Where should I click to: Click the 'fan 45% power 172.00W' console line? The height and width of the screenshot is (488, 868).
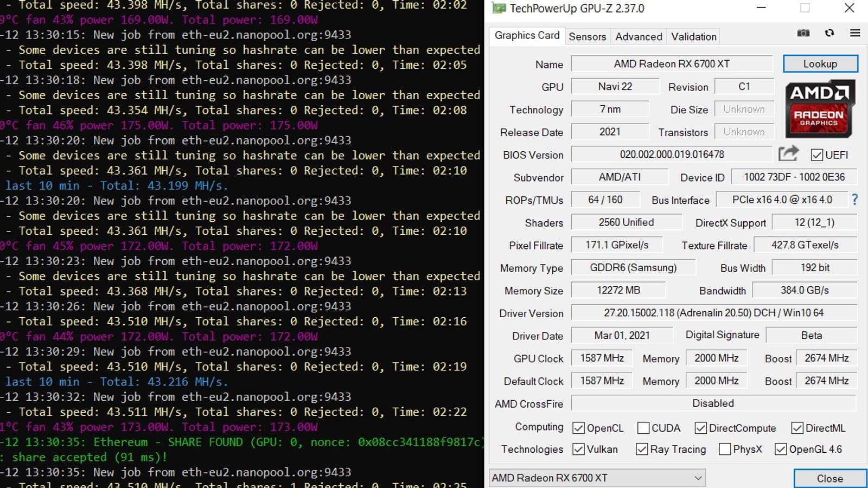pos(159,246)
